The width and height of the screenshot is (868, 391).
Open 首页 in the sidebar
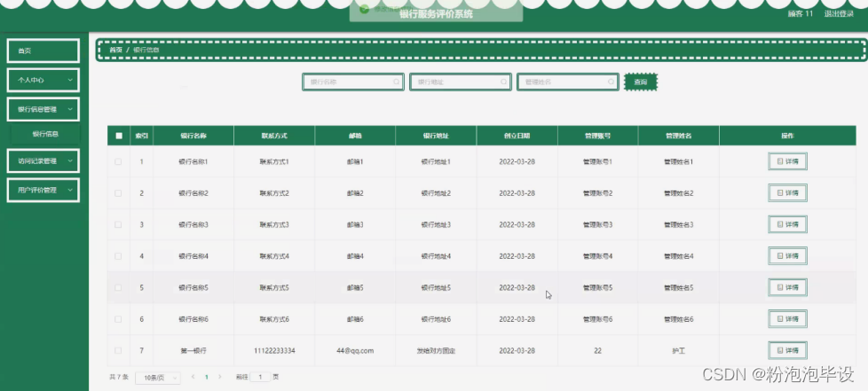pos(43,51)
